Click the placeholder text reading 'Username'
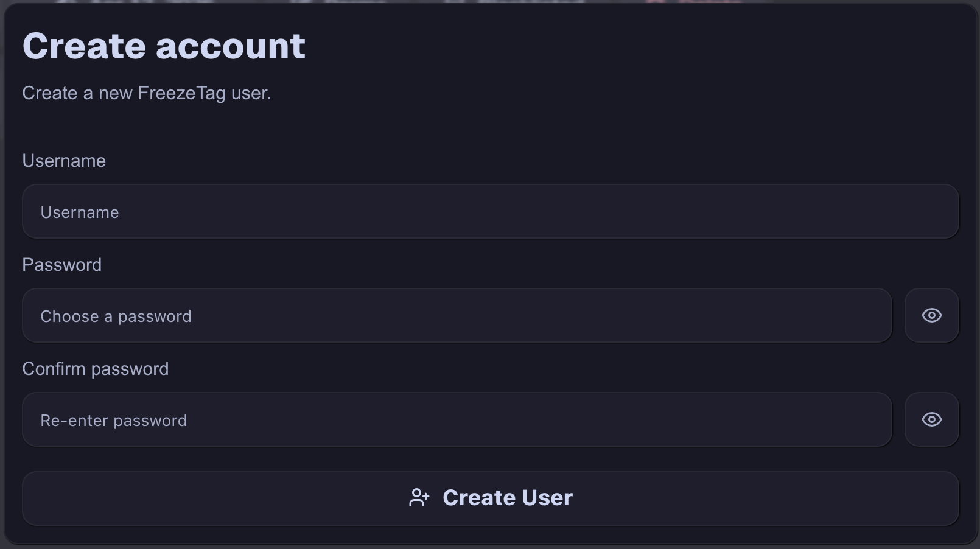This screenshot has height=549, width=980. coord(79,212)
